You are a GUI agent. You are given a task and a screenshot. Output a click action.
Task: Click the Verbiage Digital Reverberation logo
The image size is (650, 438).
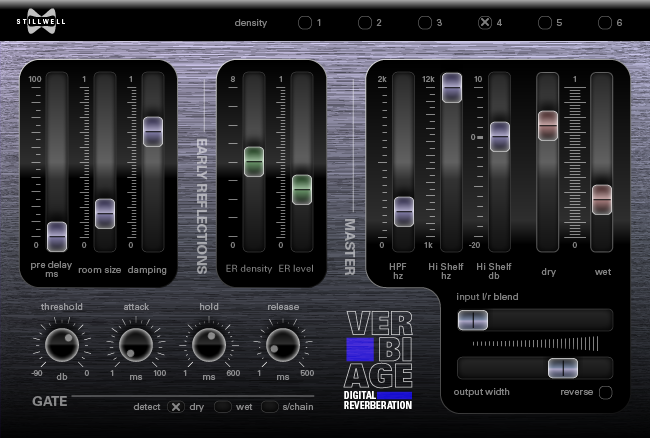point(379,360)
